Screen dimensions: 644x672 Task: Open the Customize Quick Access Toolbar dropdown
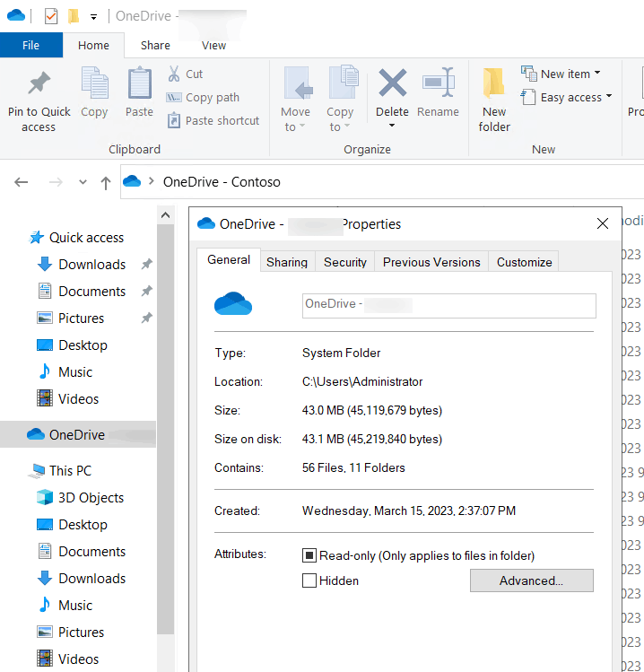point(93,17)
